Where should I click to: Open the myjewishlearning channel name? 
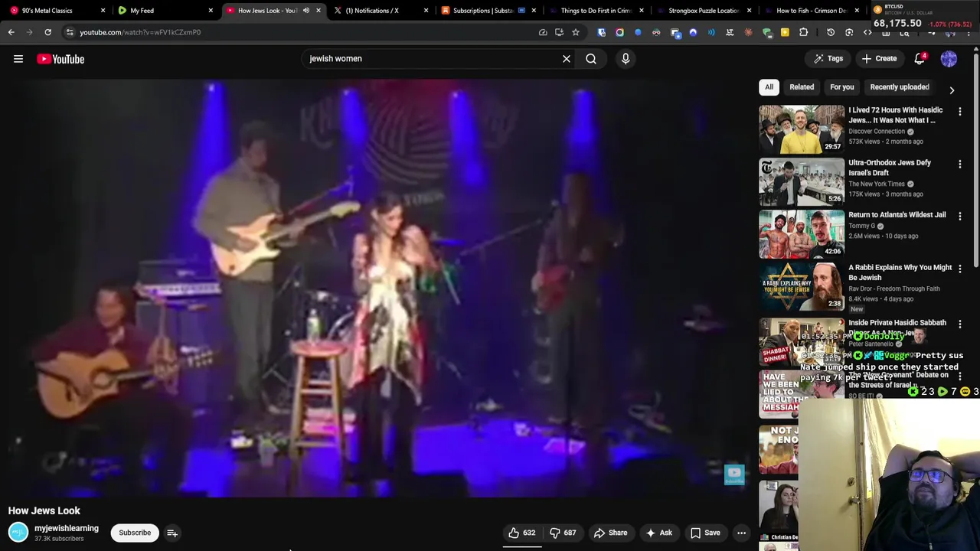pos(67,528)
